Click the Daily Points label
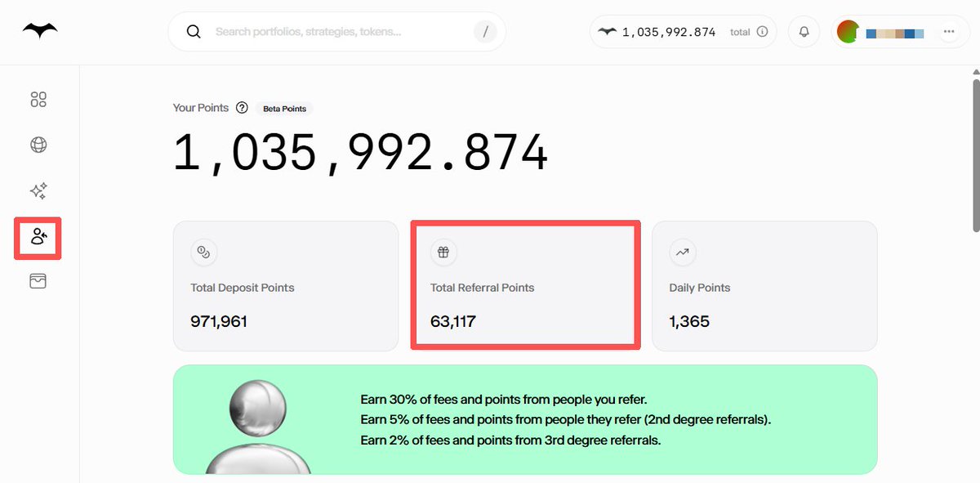Image resolution: width=980 pixels, height=483 pixels. pos(700,288)
